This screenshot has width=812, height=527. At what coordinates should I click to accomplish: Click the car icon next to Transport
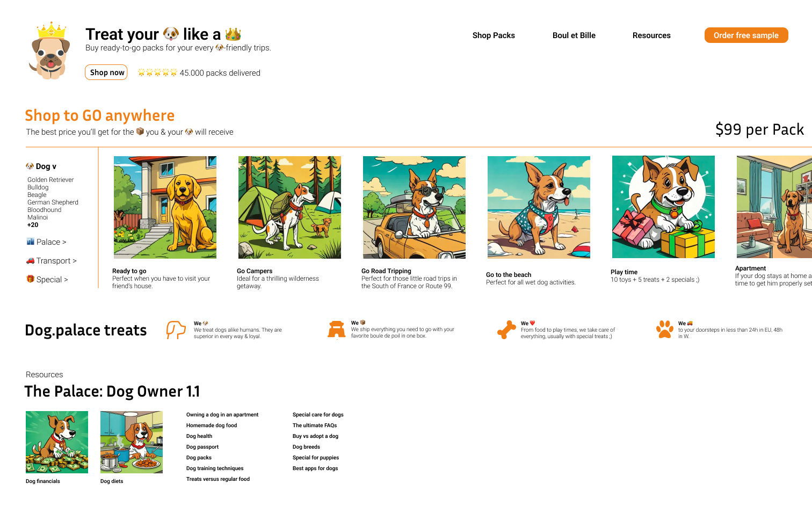point(30,261)
